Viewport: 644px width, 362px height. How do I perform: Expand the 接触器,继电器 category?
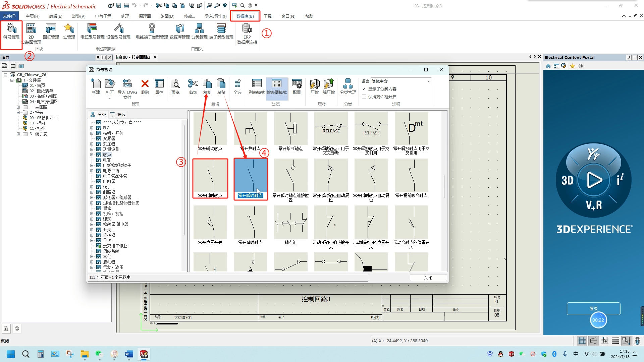coord(92,224)
